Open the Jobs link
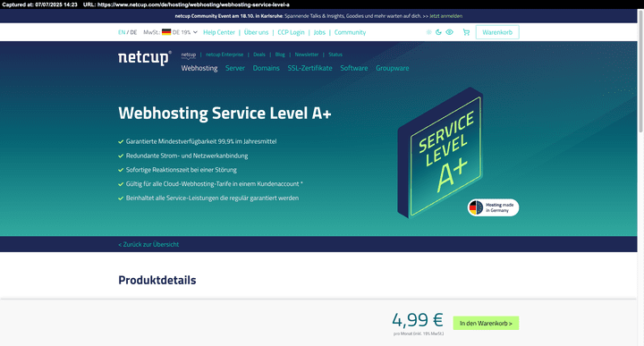Viewport: 644px width, 346px height. (x=319, y=32)
